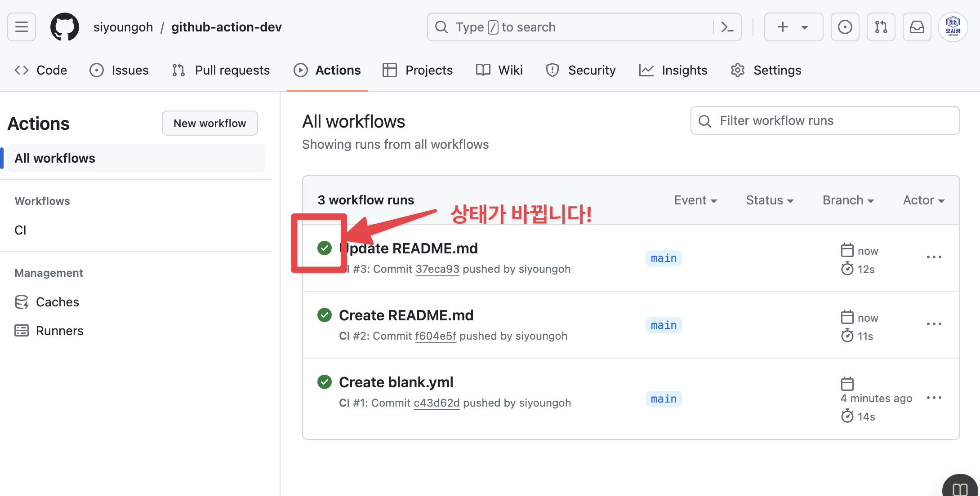The width and height of the screenshot is (980, 496).
Task: Select the CI workflow in sidebar
Action: (x=21, y=230)
